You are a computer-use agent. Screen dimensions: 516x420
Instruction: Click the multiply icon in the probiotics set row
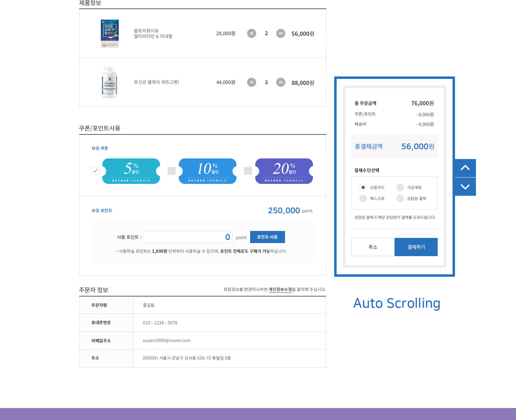(x=251, y=82)
